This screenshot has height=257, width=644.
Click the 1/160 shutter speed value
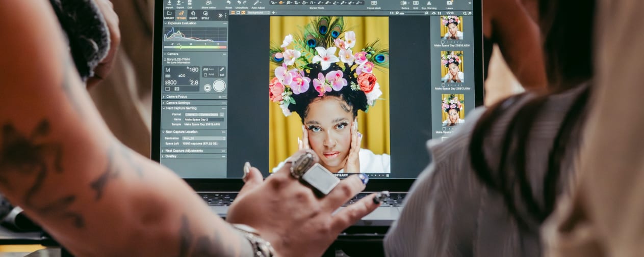click(192, 69)
